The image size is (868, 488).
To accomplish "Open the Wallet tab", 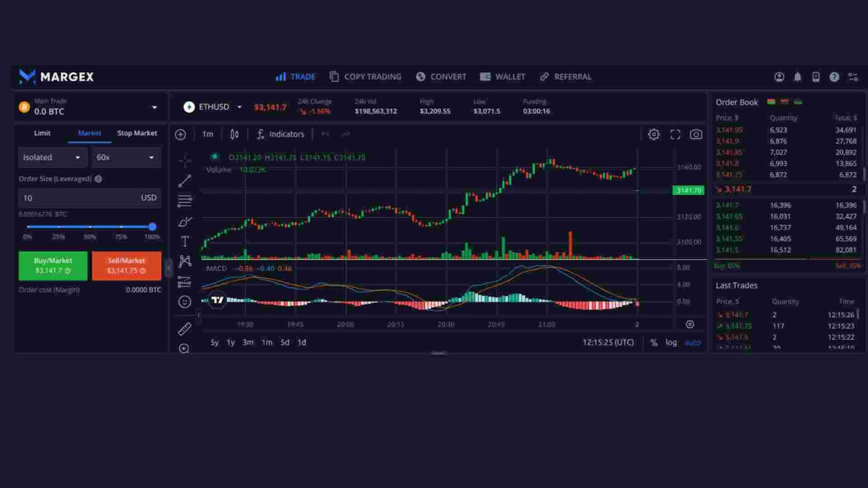I will [x=502, y=77].
